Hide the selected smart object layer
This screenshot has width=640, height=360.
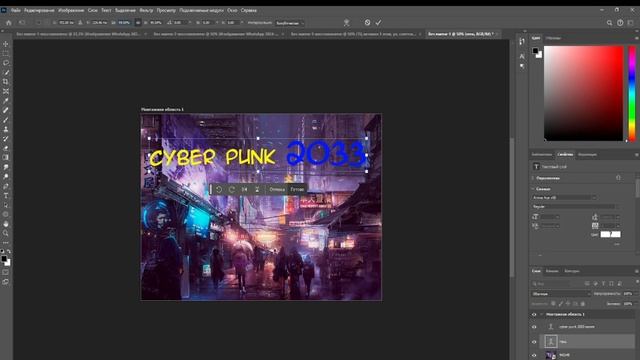pos(534,342)
